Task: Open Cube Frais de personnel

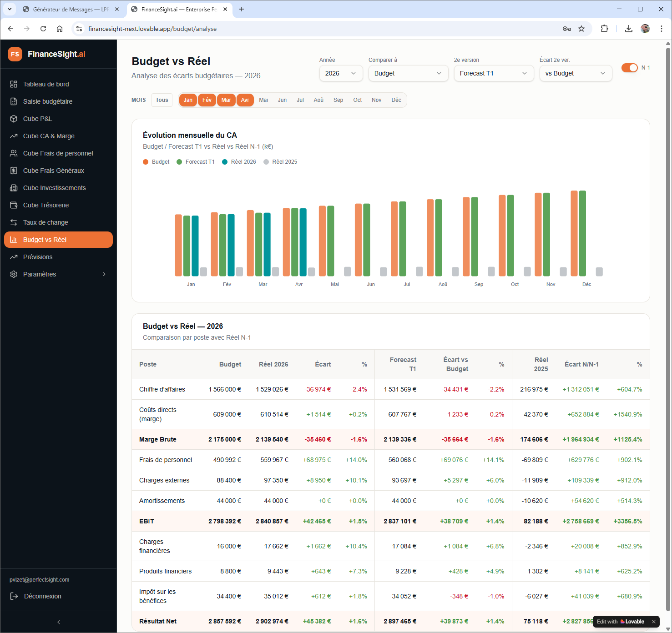Action: coord(58,153)
